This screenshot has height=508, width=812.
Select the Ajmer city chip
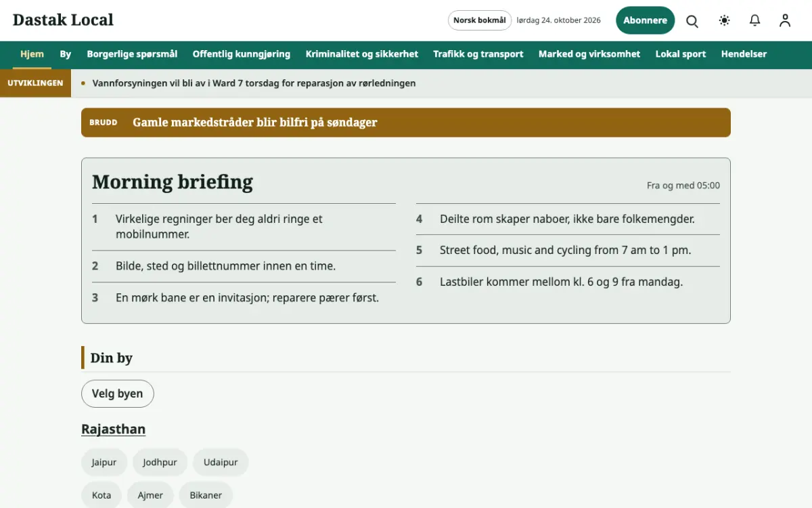click(x=150, y=495)
